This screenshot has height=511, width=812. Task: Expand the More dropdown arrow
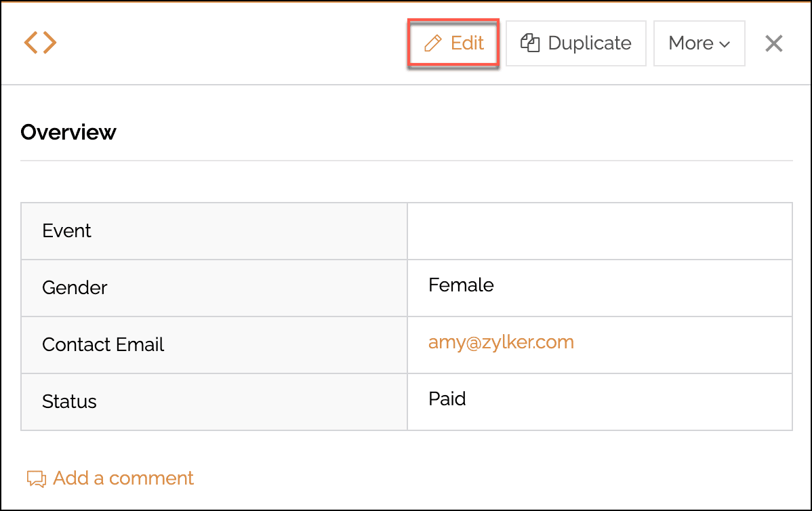pyautogui.click(x=725, y=45)
